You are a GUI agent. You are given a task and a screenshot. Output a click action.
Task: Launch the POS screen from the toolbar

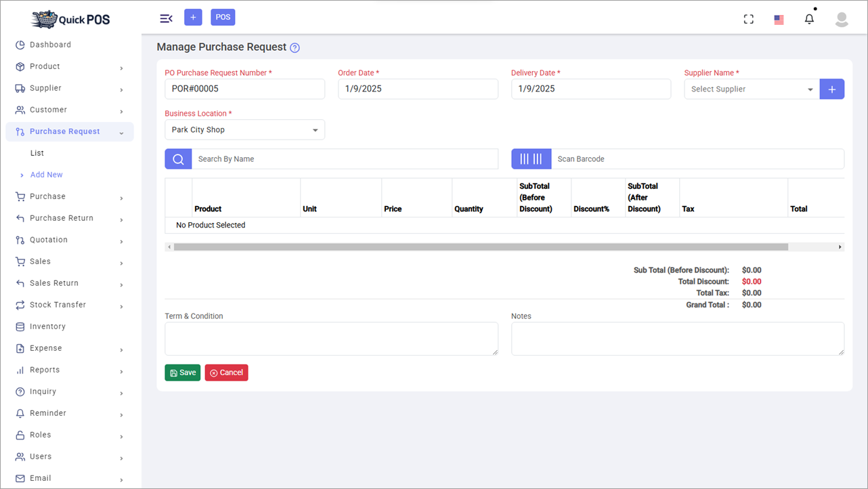click(x=223, y=17)
